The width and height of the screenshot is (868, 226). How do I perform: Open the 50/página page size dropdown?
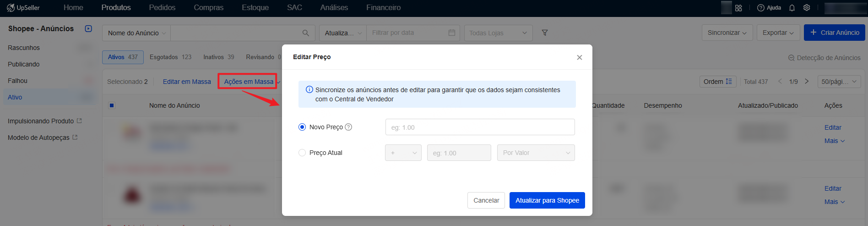[839, 82]
